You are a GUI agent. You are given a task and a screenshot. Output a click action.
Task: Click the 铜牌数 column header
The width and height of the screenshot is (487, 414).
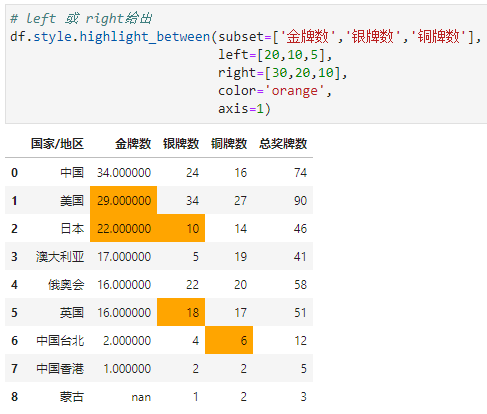click(229, 144)
